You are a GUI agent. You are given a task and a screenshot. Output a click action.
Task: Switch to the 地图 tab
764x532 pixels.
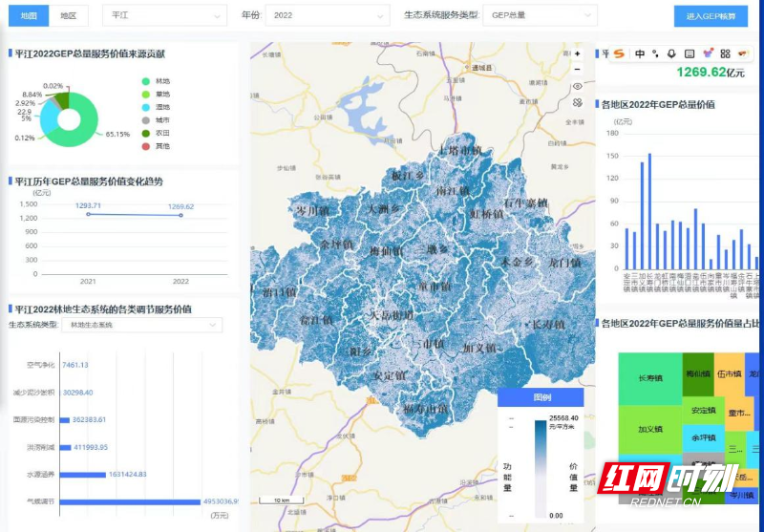30,16
